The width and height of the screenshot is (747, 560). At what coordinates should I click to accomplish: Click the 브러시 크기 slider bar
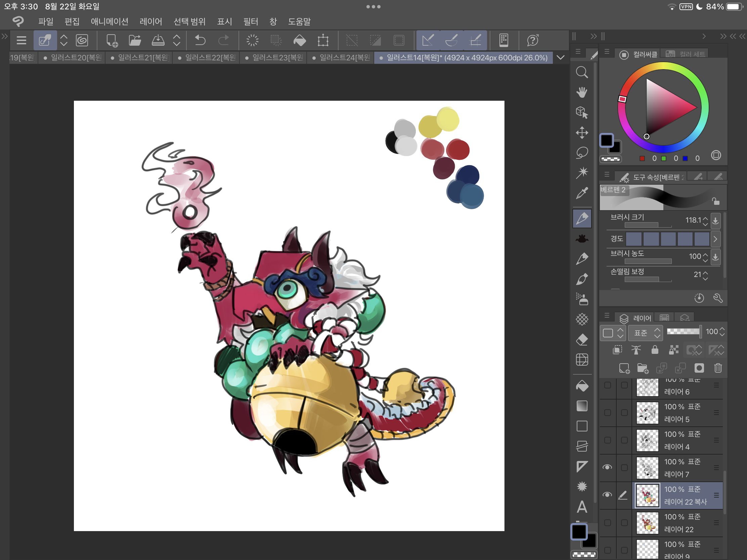pos(648,225)
